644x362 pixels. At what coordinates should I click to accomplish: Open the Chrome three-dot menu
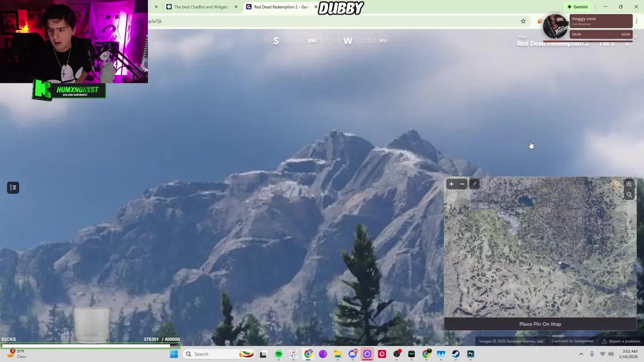[x=636, y=21]
